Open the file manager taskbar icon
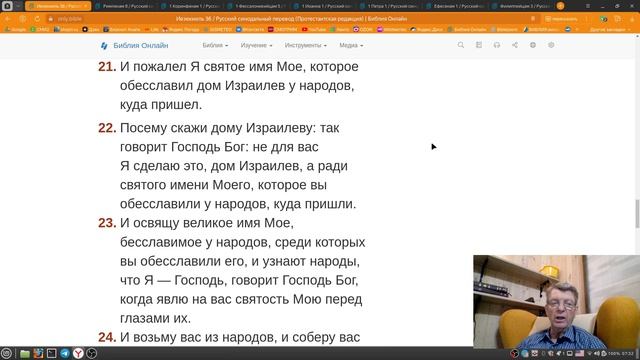Viewport: 640px width, 360px height. click(x=25, y=353)
